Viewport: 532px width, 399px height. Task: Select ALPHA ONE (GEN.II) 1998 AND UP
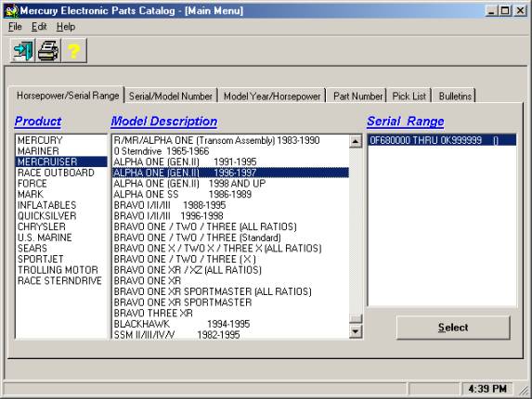[230, 184]
